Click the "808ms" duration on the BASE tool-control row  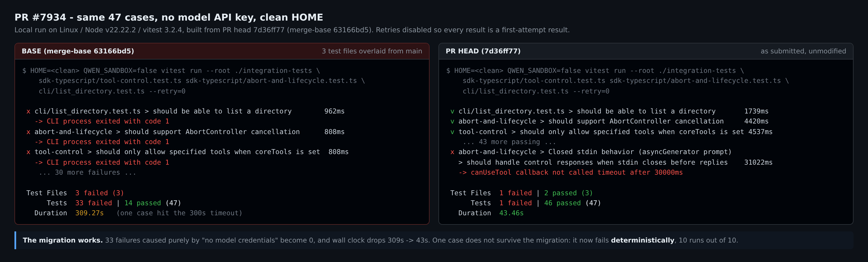click(338, 152)
